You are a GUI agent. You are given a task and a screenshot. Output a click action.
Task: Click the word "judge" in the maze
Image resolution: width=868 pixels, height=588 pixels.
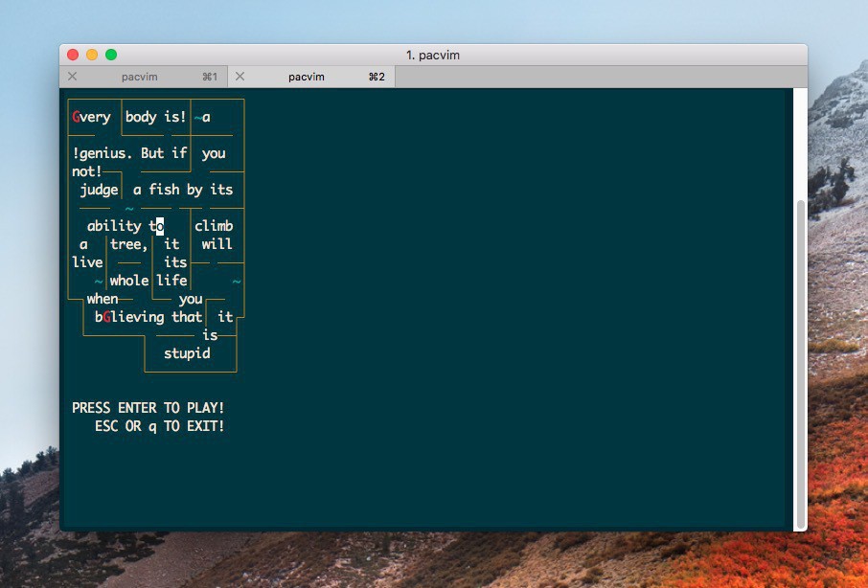pos(99,190)
